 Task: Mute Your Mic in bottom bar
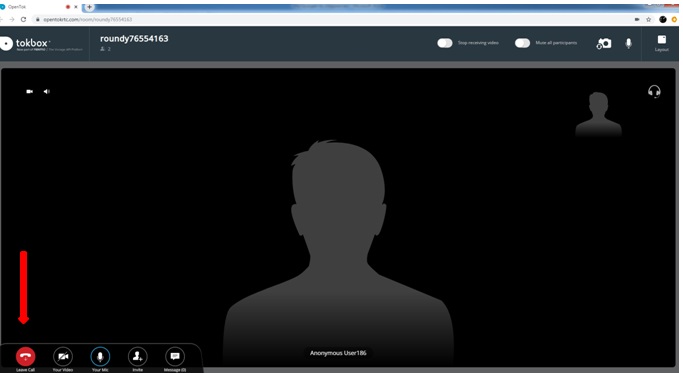(x=100, y=356)
